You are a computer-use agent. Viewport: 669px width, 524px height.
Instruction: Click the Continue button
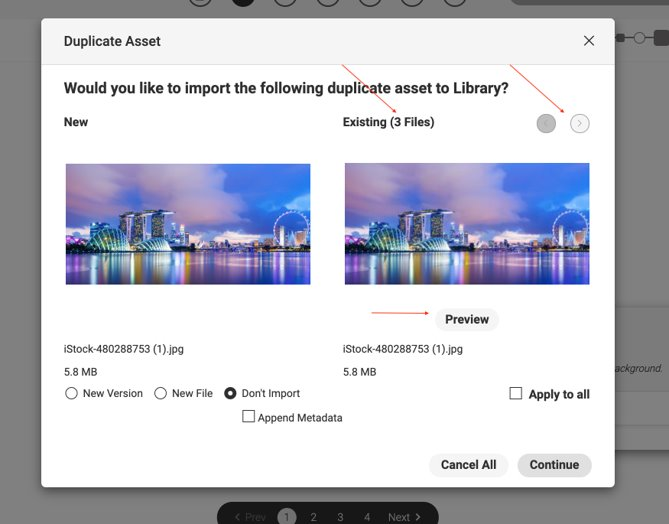(x=554, y=465)
